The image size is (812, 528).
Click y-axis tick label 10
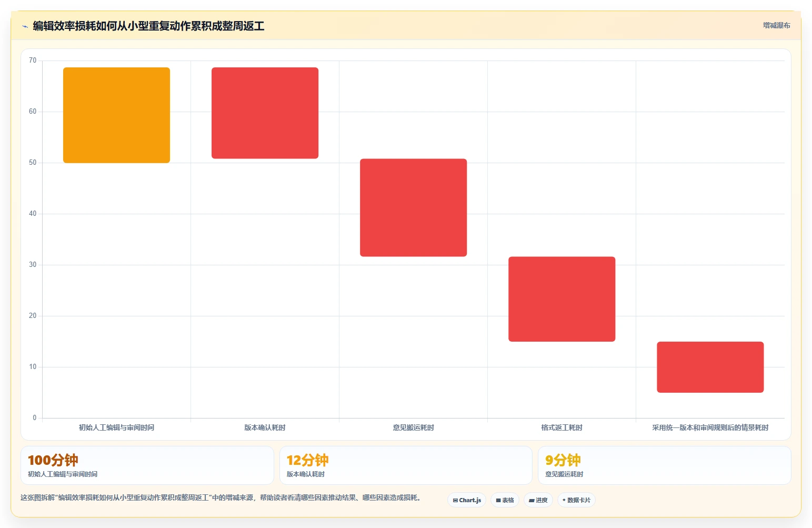[33, 367]
